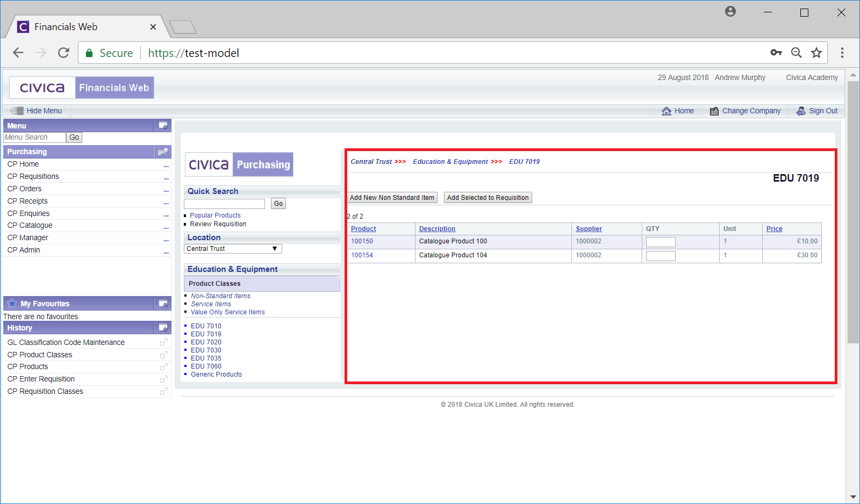The image size is (860, 504).
Task: Open CP Orders menu item
Action: pyautogui.click(x=24, y=189)
